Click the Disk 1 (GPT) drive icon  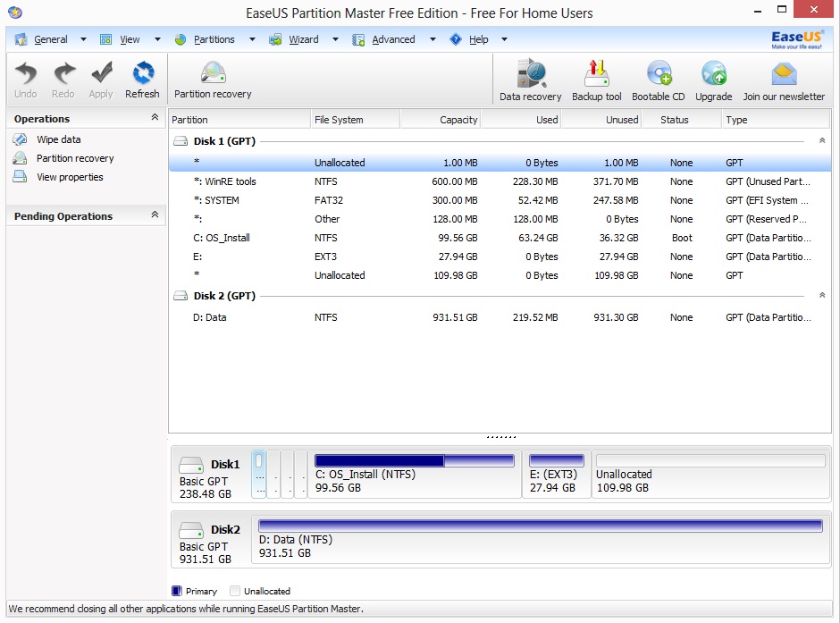coord(181,141)
